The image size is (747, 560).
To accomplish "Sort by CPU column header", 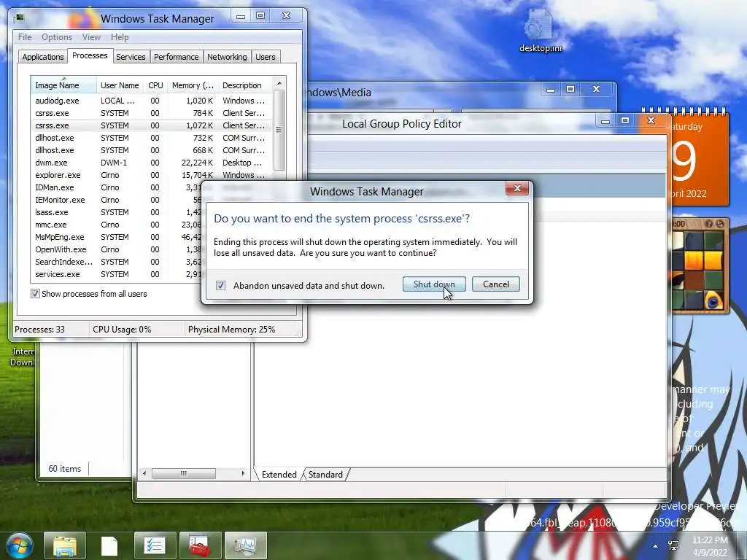I will click(155, 85).
